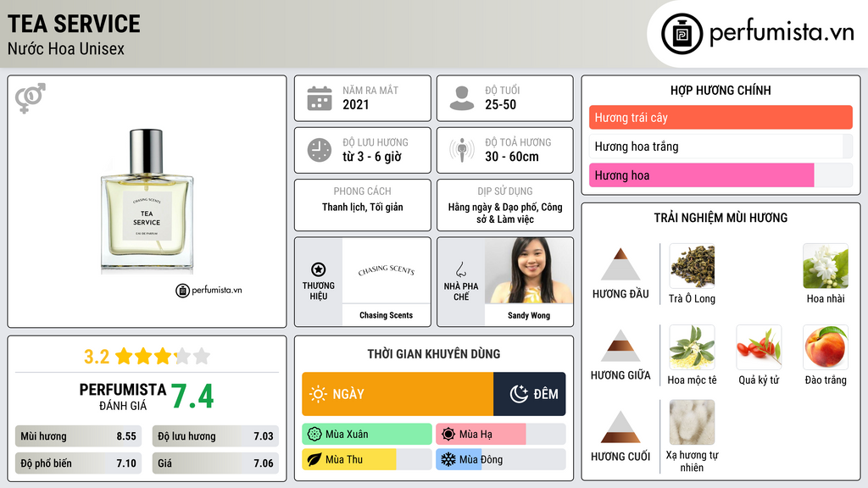Click the age range value 25-50
Screen dimensions: 868x488
500,104
